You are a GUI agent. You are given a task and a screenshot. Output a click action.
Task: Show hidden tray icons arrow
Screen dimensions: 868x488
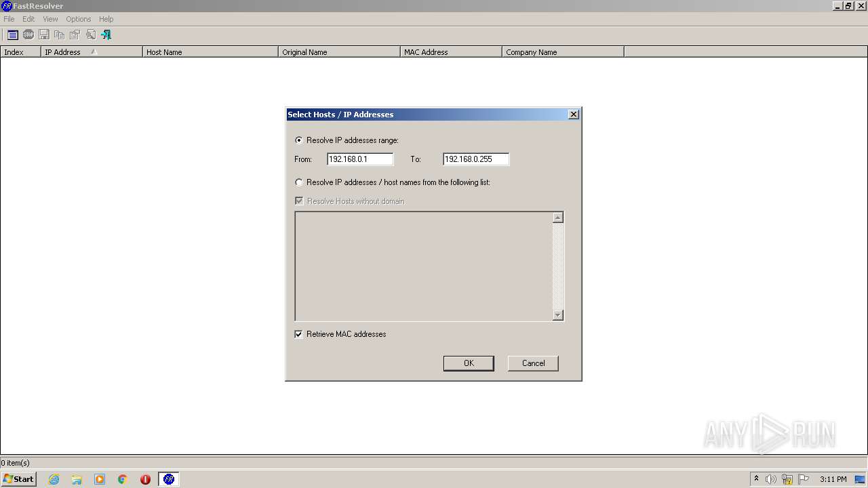(756, 479)
